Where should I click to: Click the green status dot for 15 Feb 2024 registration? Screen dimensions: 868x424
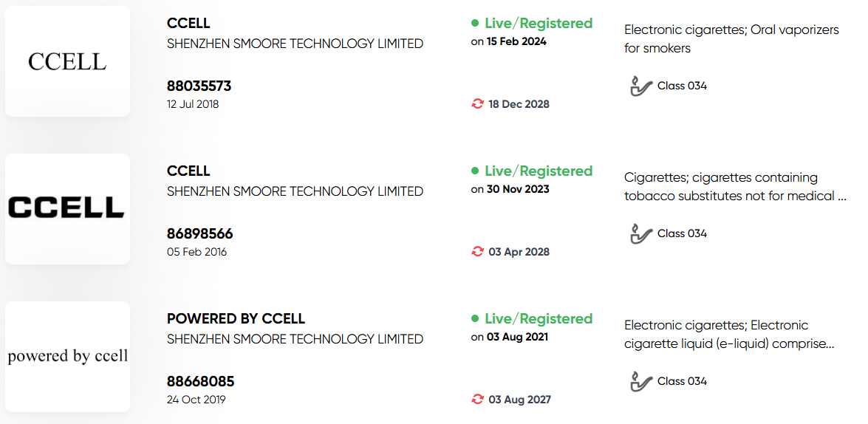coord(475,23)
